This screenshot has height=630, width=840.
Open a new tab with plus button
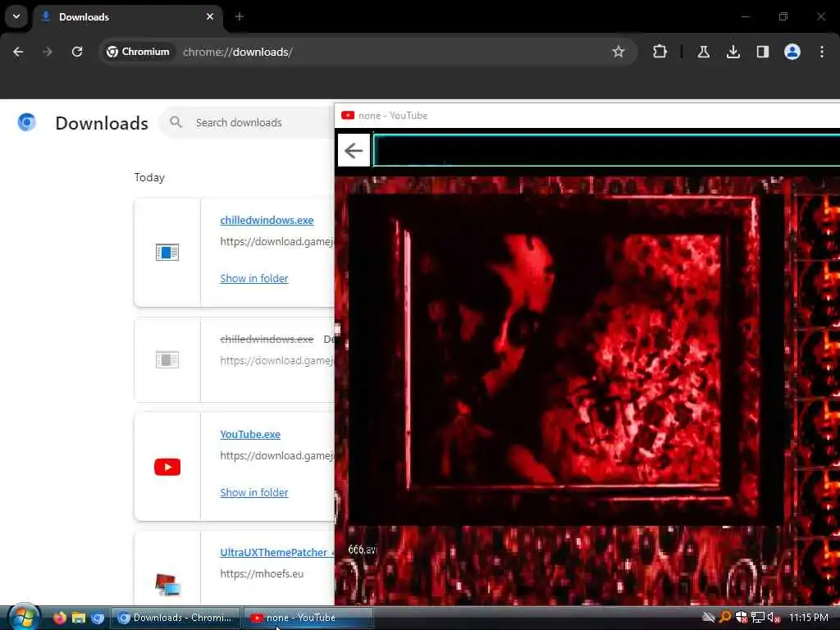(x=240, y=17)
